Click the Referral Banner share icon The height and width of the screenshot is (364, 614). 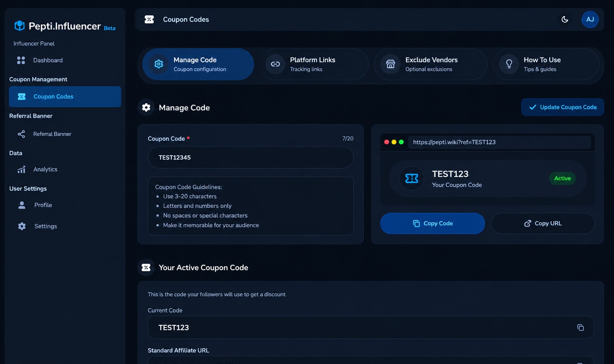(21, 134)
